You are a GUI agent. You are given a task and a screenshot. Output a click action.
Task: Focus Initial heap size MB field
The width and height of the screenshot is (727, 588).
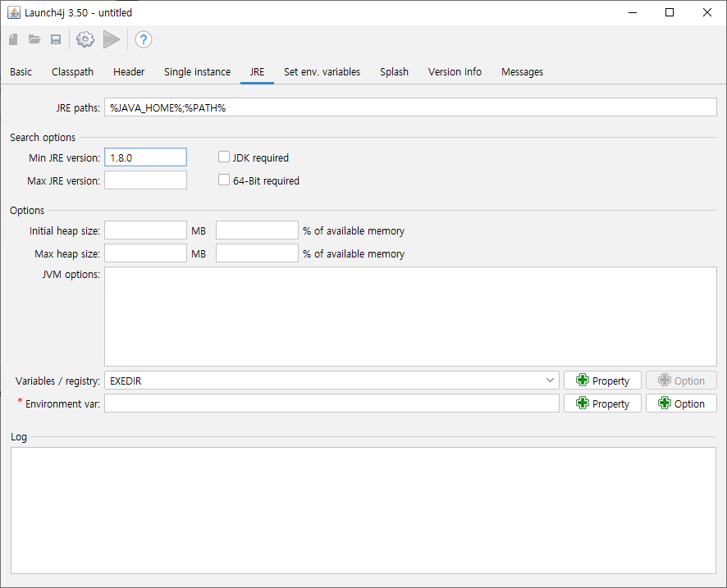(145, 230)
